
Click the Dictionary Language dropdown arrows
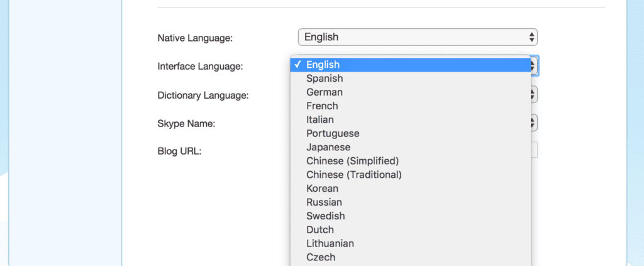[535, 95]
